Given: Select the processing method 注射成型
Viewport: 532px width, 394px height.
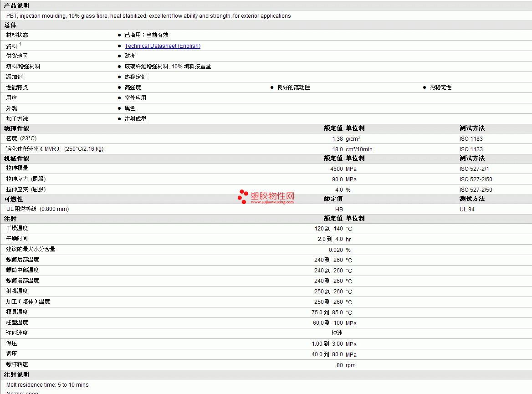Looking at the screenshot, I should point(135,119).
